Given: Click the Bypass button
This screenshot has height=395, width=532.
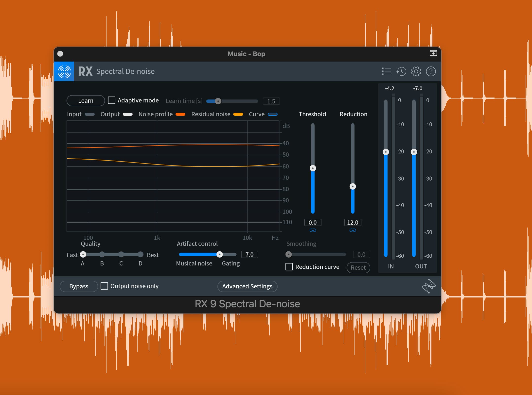Looking at the screenshot, I should pyautogui.click(x=79, y=286).
